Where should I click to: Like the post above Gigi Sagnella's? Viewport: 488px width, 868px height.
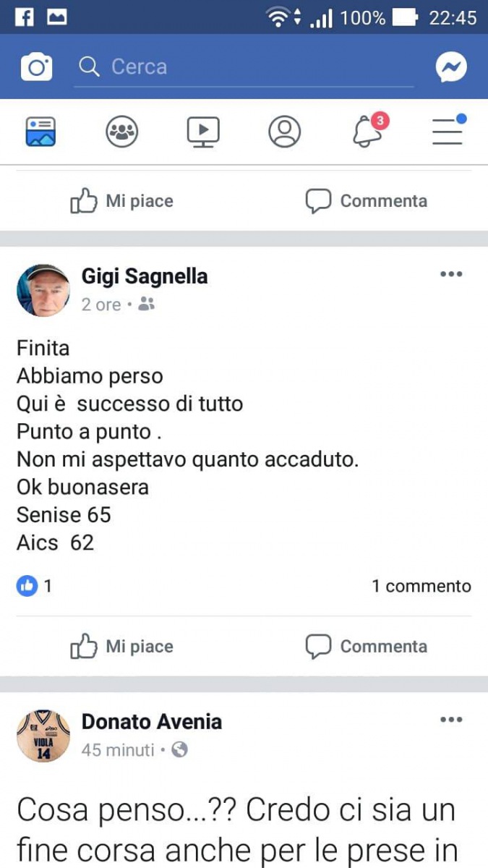pyautogui.click(x=121, y=201)
